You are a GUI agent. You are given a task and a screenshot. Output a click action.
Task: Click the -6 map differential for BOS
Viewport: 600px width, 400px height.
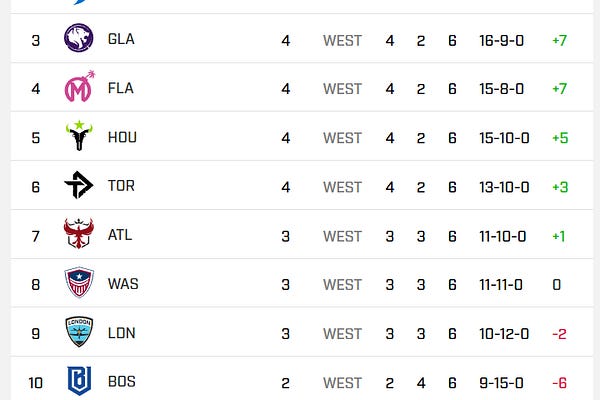point(559,383)
